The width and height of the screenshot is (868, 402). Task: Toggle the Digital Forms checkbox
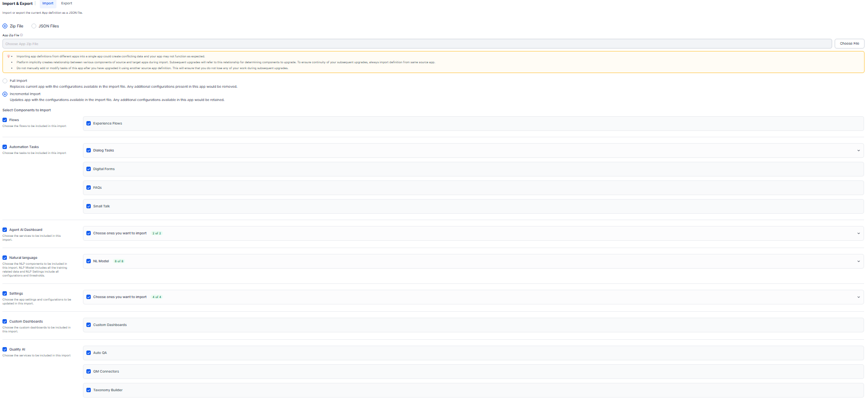89,169
